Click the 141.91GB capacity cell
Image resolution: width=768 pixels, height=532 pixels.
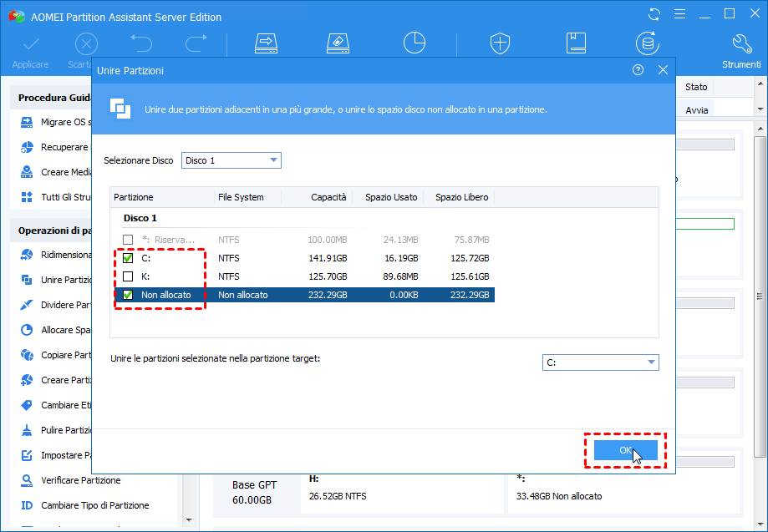328,258
